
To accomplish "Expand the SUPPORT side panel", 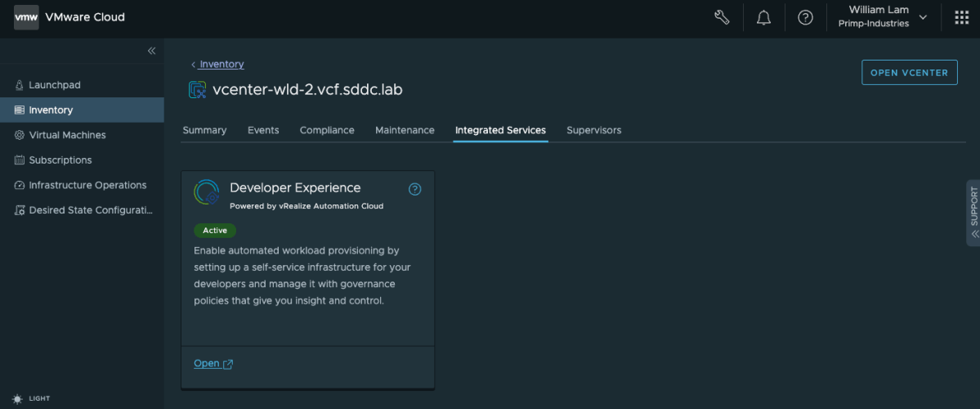I will pos(973,213).
